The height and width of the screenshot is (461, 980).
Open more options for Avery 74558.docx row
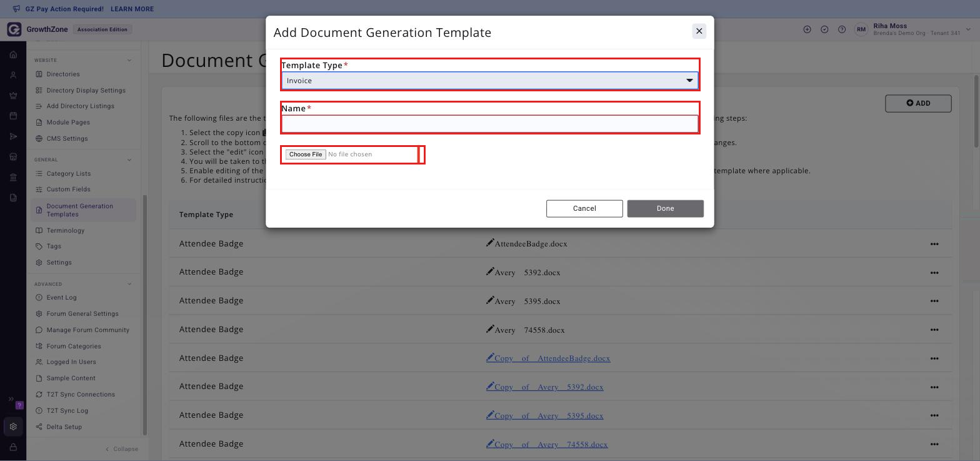coord(934,330)
